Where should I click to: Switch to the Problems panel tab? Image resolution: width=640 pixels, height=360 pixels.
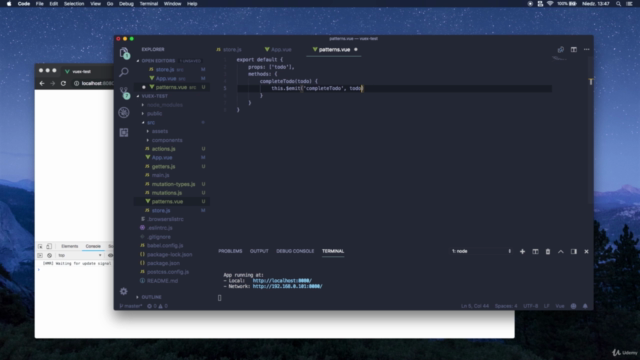click(x=230, y=251)
